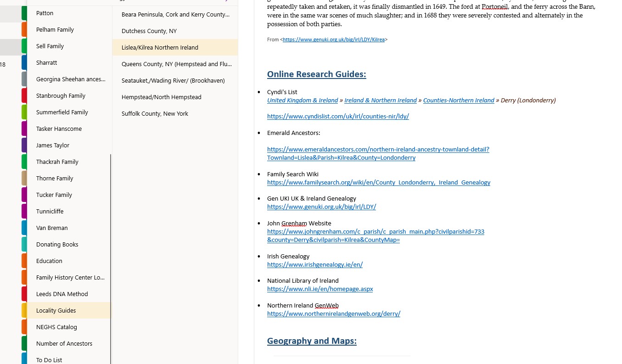The image size is (622, 364).
Task: Switch to the "Pelham Family" section
Action: (55, 29)
